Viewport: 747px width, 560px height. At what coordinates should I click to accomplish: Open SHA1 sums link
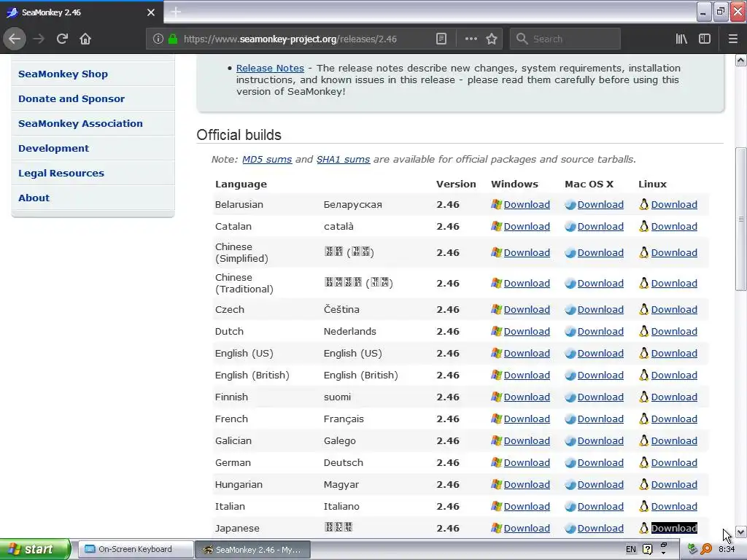click(x=343, y=159)
